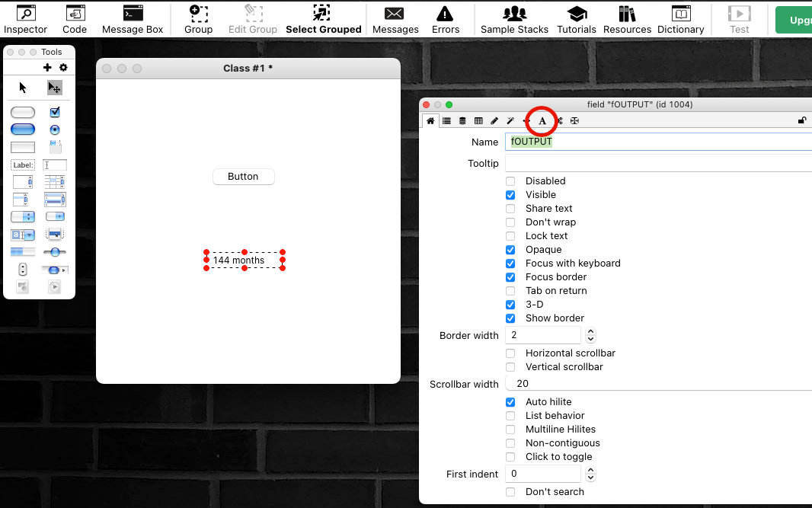Switch to the Basic properties home tab
The image size is (812, 508).
(430, 121)
